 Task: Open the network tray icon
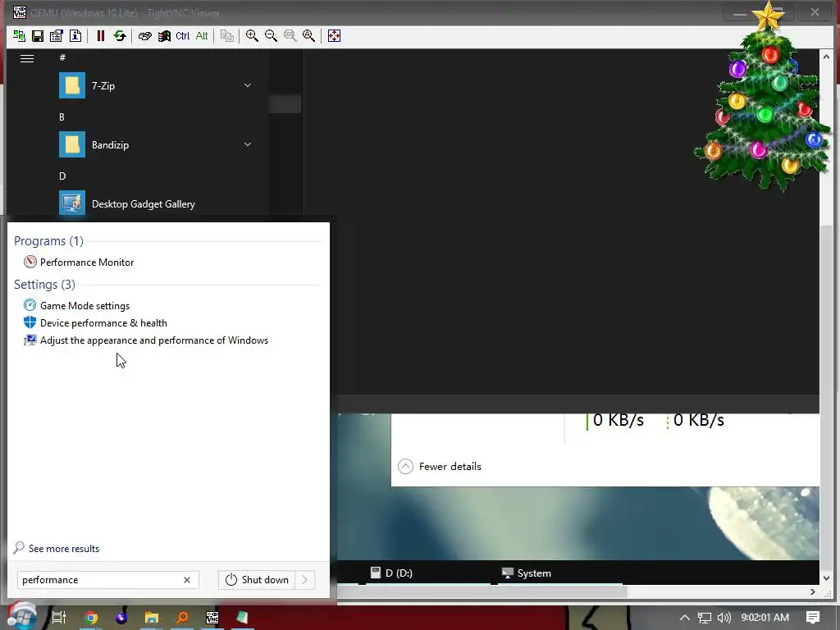705,618
